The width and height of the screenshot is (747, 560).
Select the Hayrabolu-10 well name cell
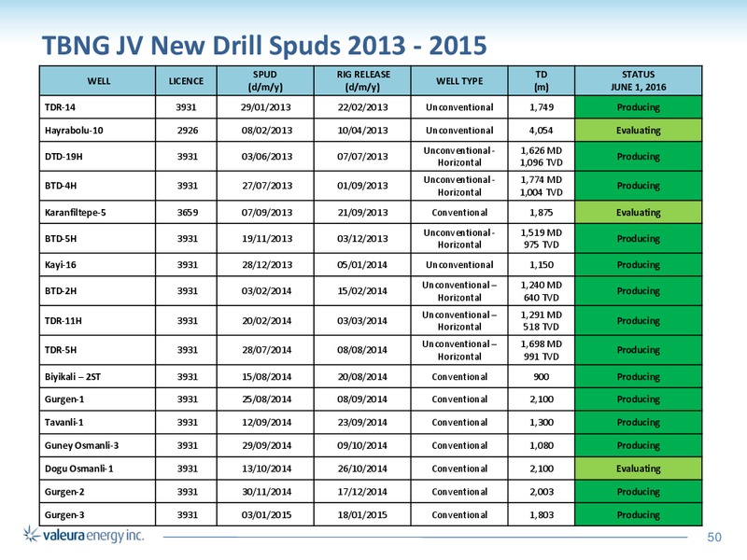pyautogui.click(x=98, y=131)
